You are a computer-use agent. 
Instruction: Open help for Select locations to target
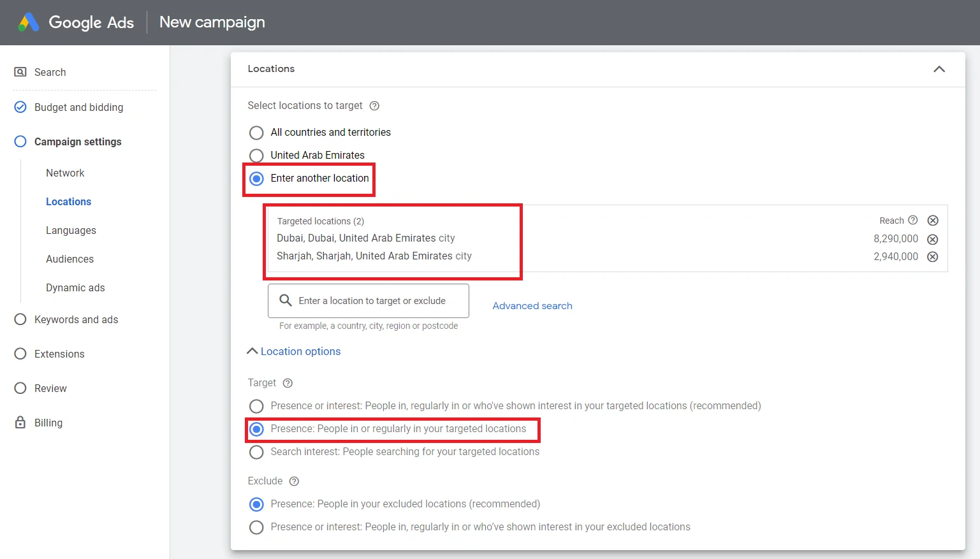pyautogui.click(x=374, y=106)
